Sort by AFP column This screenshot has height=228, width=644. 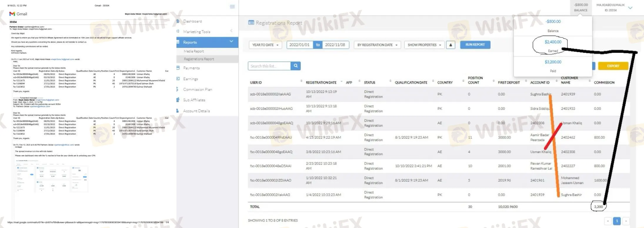point(349,83)
